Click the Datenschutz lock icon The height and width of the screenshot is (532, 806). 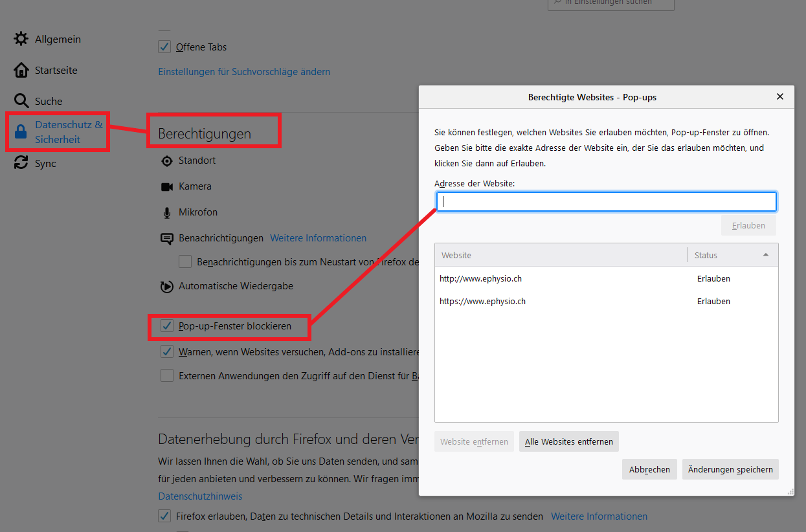pyautogui.click(x=21, y=132)
